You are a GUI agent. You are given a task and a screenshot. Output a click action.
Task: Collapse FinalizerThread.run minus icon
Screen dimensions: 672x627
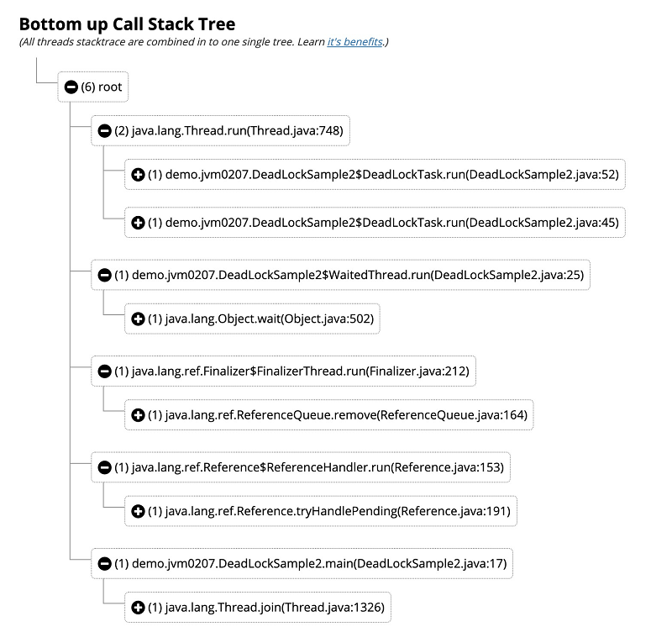105,371
